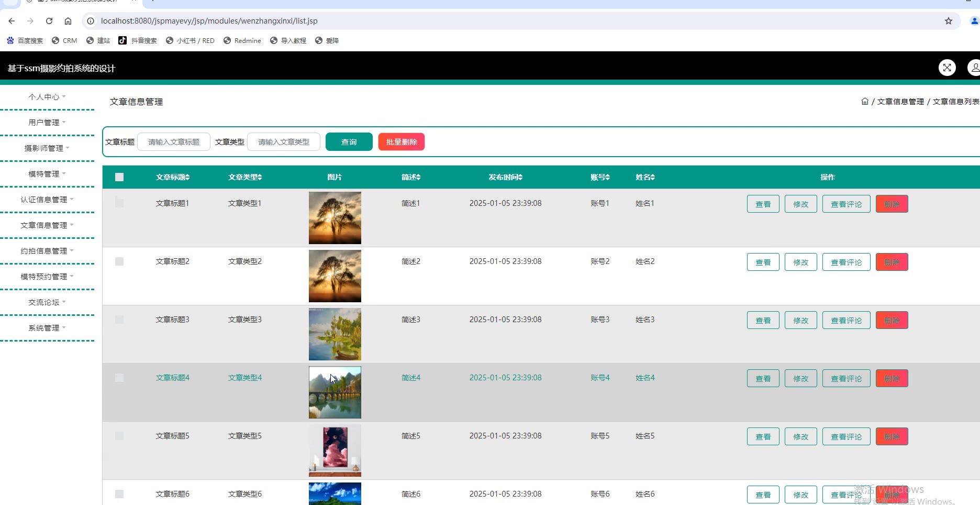Screen dimensions: 980x505
Task: Bookmark this page with the star icon
Action: [x=948, y=21]
